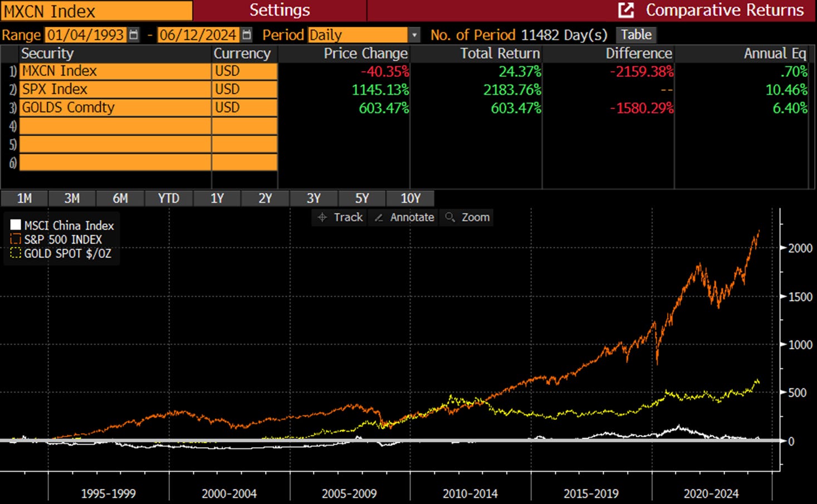Edit the end date 06/12/2024 field
The height and width of the screenshot is (504, 817).
[199, 35]
